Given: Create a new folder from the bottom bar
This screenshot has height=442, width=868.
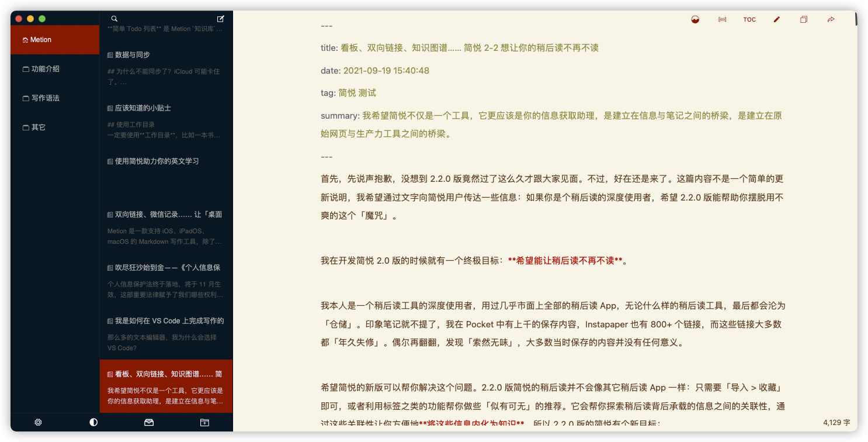Looking at the screenshot, I should [204, 422].
